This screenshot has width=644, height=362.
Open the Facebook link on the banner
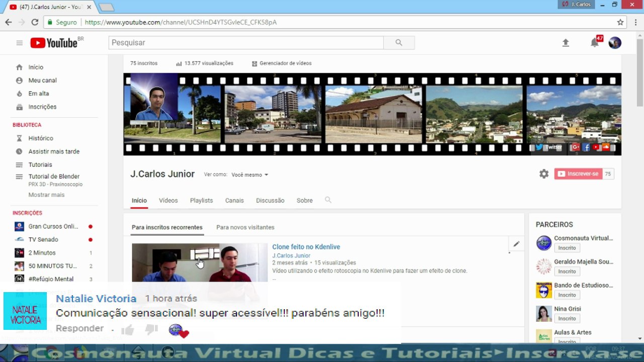point(586,147)
